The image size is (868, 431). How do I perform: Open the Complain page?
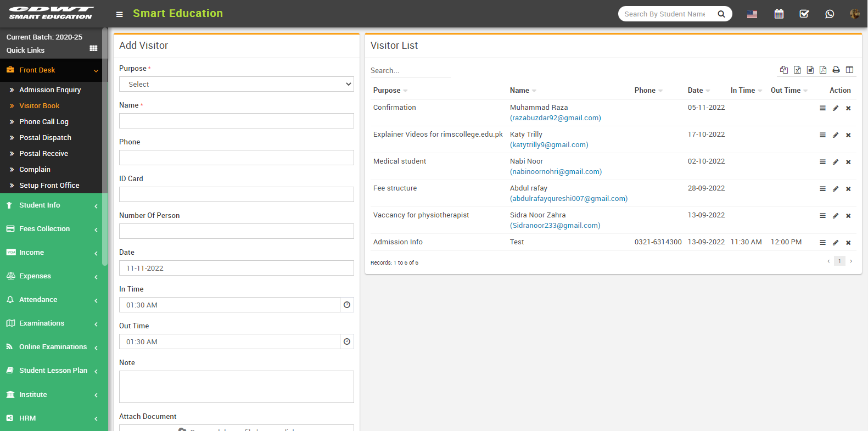coord(35,169)
